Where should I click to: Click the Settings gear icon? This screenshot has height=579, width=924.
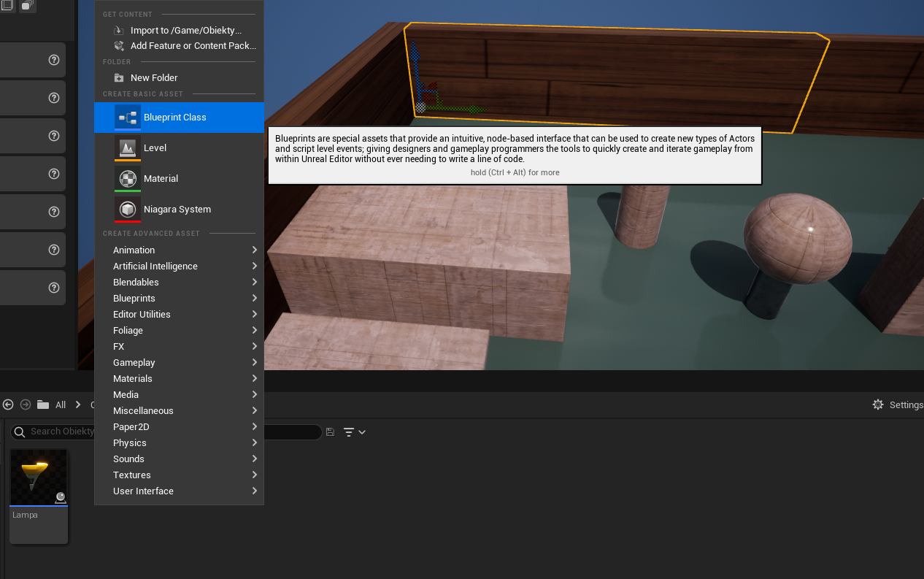point(878,404)
